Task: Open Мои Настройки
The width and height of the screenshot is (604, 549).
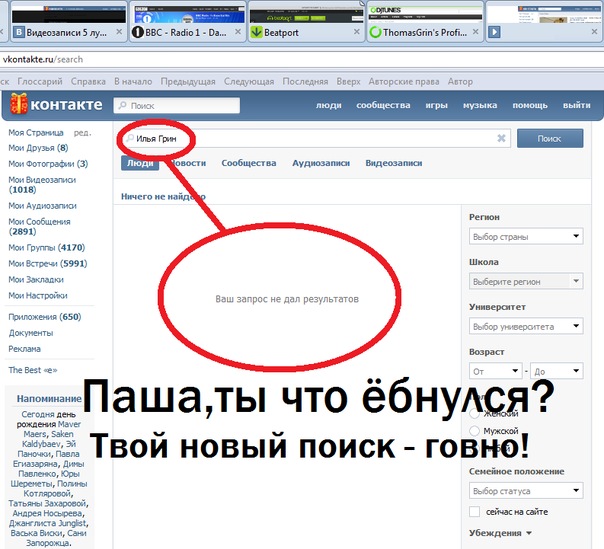Action: click(x=38, y=295)
